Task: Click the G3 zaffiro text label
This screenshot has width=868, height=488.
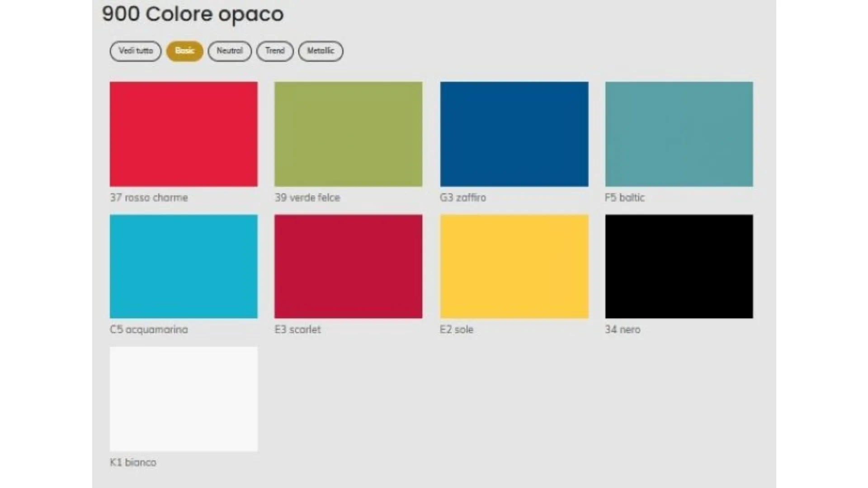Action: pos(463,197)
